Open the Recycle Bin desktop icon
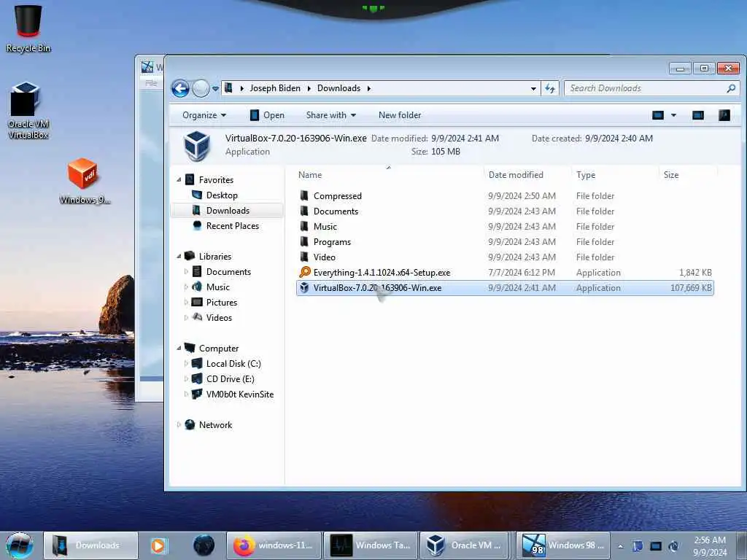Image resolution: width=747 pixels, height=560 pixels. pyautogui.click(x=28, y=28)
